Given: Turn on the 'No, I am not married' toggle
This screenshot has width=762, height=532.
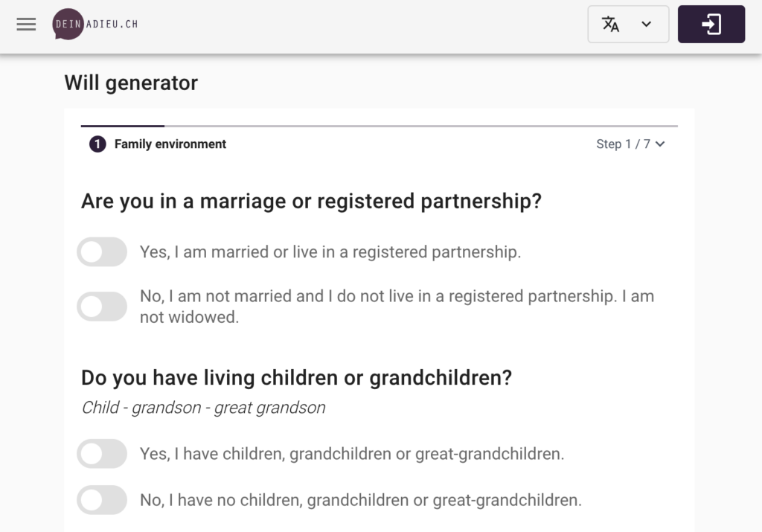Looking at the screenshot, I should [102, 306].
